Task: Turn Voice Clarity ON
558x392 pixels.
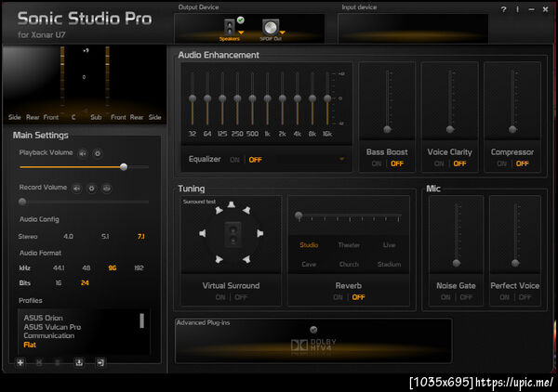Action: [439, 163]
